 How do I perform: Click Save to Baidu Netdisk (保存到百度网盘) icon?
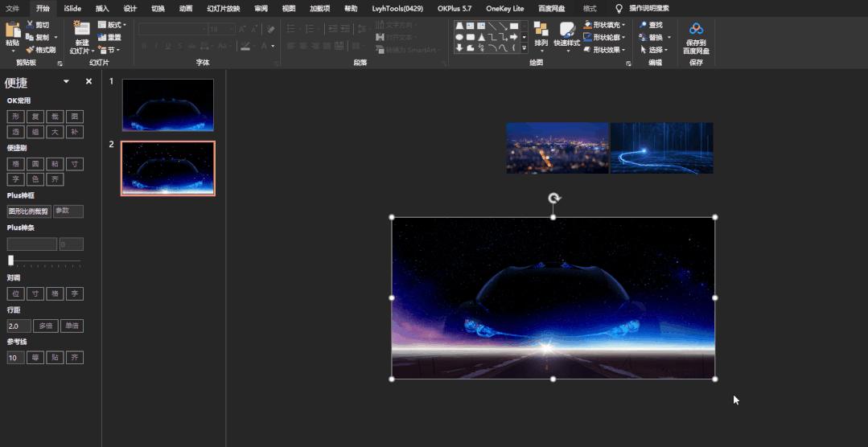696,30
